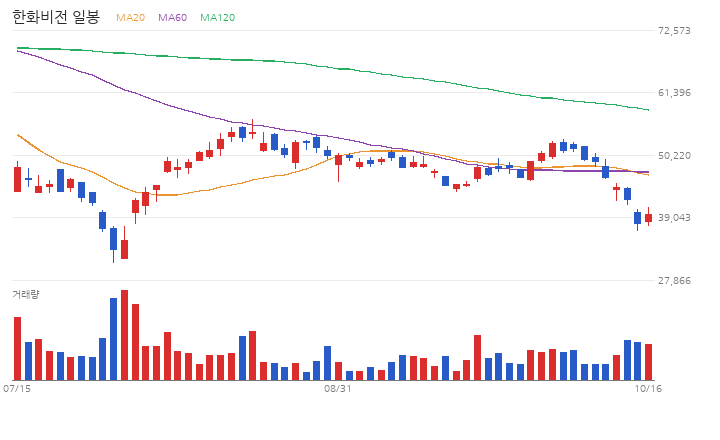Viewport: 720px width, 440px height.
Task: Click the green MA120 line's right end
Action: pyautogui.click(x=647, y=110)
